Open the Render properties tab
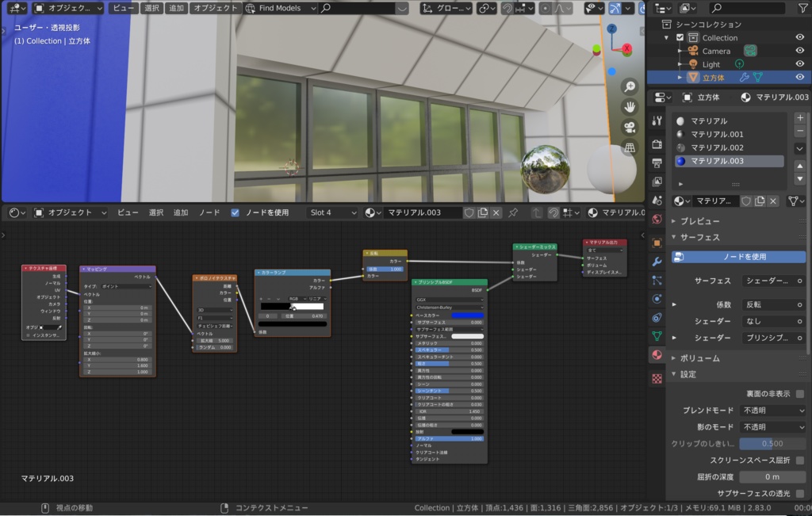This screenshot has width=812, height=516. click(657, 144)
